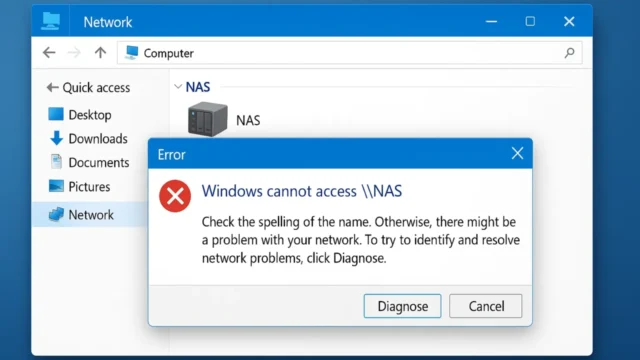Click the Diagnose button
This screenshot has height=360, width=640.
[x=402, y=306]
